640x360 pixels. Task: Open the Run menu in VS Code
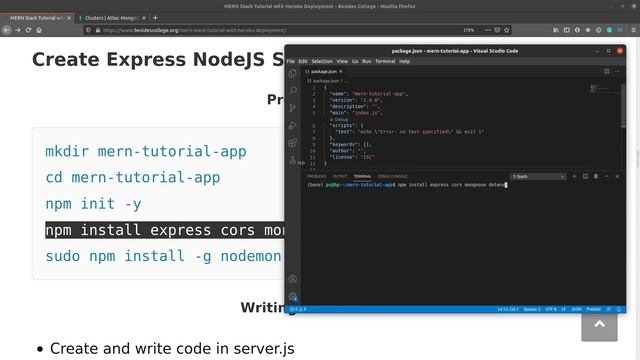[367, 61]
